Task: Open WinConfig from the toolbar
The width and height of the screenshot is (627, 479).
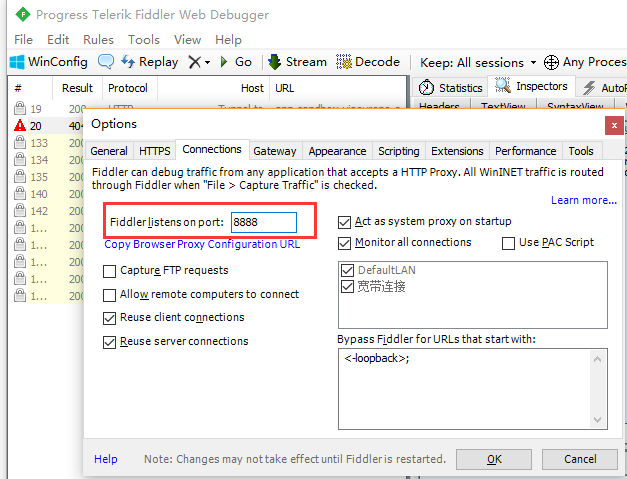Action: (48, 62)
